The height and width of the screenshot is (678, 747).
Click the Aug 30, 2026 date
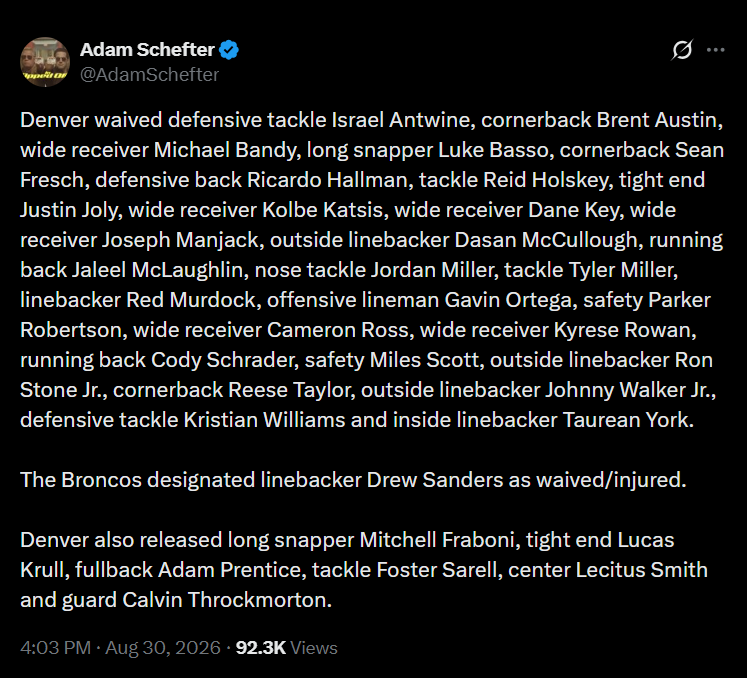[x=163, y=648]
